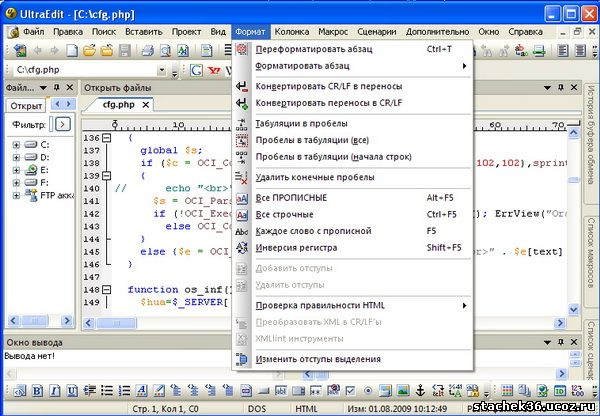Close the 'Окно вывода' panel

coord(574,342)
